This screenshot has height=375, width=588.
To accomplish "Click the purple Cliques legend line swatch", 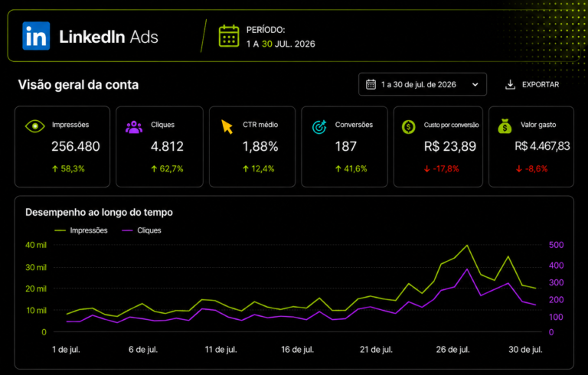I will 127,230.
